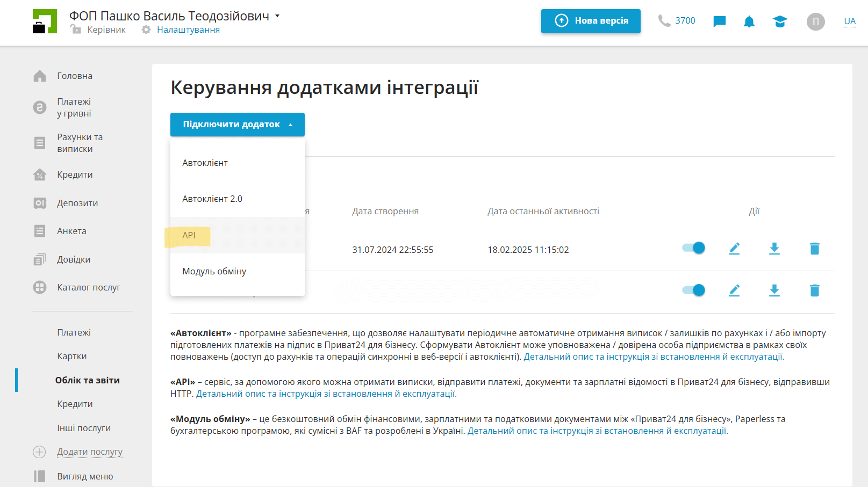
Task: Click the 18.02.2025 11:15:02 cell
Action: pyautogui.click(x=528, y=250)
